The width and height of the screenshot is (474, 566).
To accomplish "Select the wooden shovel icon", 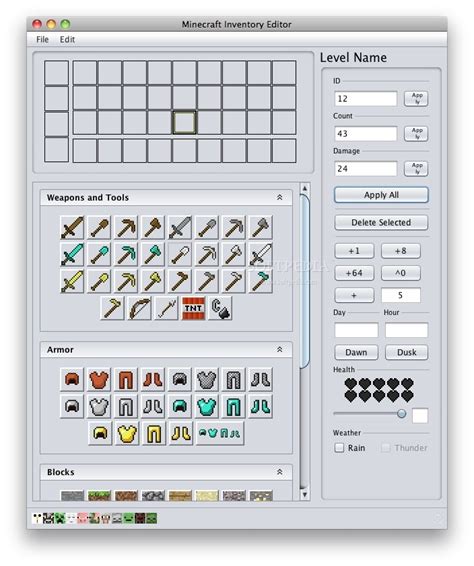I will (x=99, y=227).
